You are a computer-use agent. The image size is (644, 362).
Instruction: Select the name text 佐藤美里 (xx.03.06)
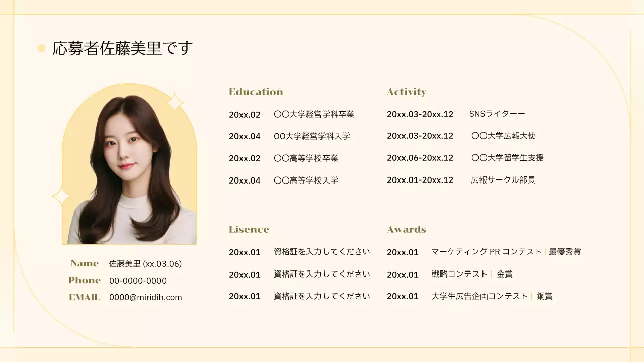(x=145, y=264)
